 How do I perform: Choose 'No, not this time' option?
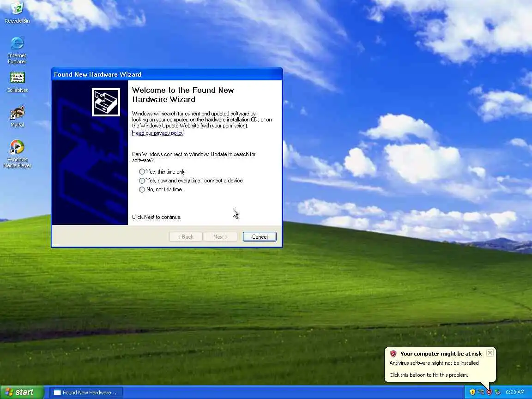[161, 189]
